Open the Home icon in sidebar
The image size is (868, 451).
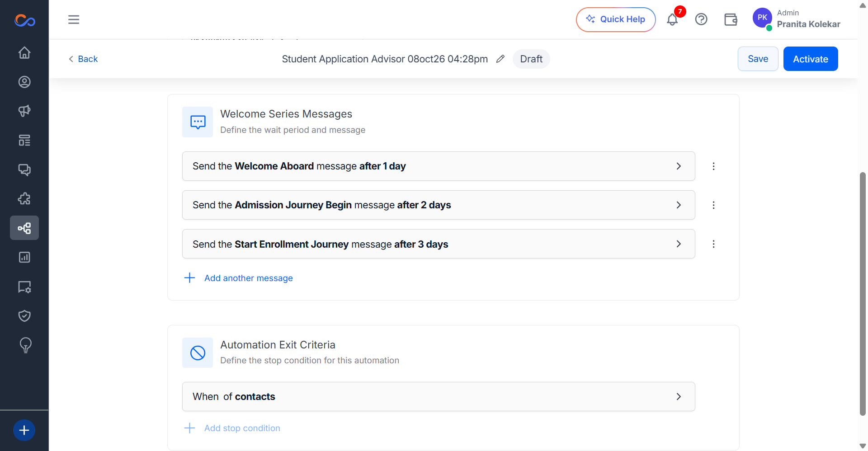click(24, 53)
